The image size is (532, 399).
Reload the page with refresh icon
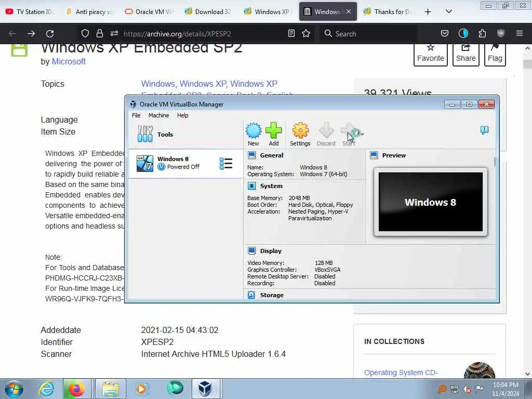(50, 34)
